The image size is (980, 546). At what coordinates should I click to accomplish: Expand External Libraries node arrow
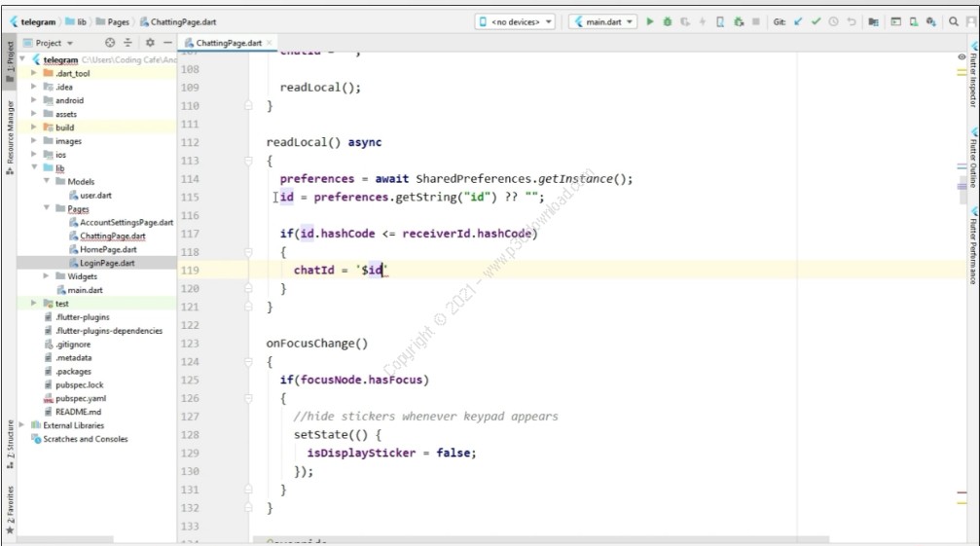[x=21, y=424]
